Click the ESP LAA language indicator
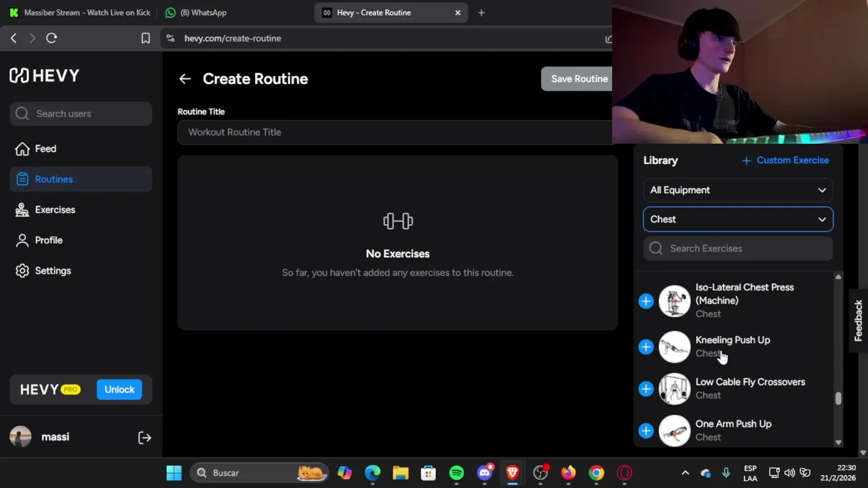 click(x=750, y=472)
